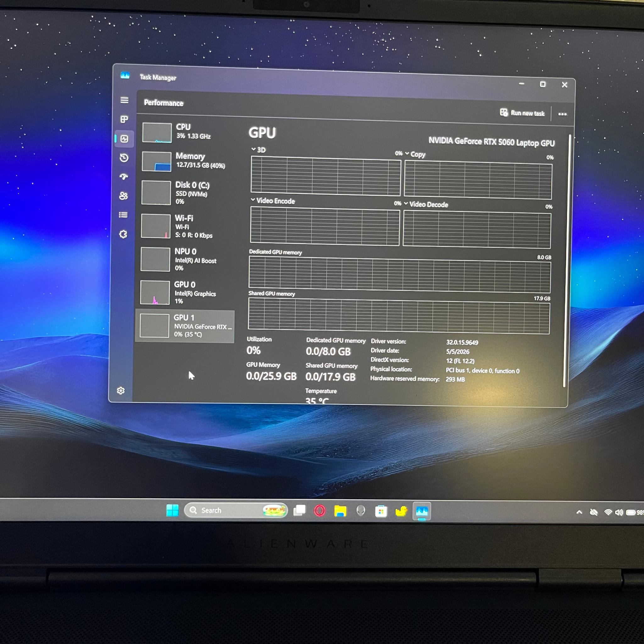Select Disk 0 (C:) performance item
The image size is (644, 644).
pos(187,193)
